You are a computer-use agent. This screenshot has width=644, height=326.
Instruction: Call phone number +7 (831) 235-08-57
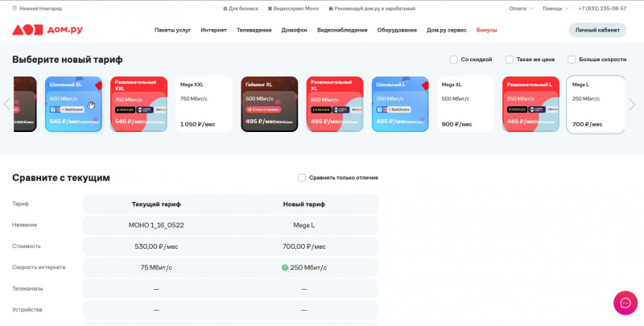(602, 8)
